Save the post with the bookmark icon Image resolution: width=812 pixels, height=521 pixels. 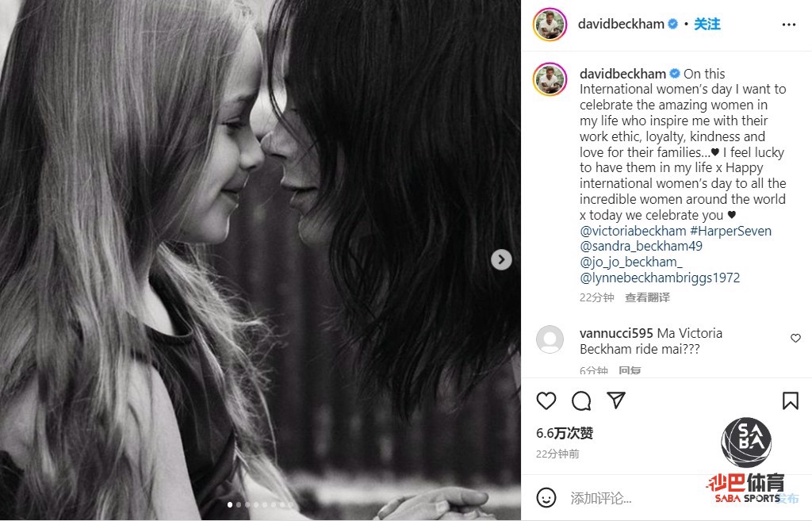tap(791, 400)
